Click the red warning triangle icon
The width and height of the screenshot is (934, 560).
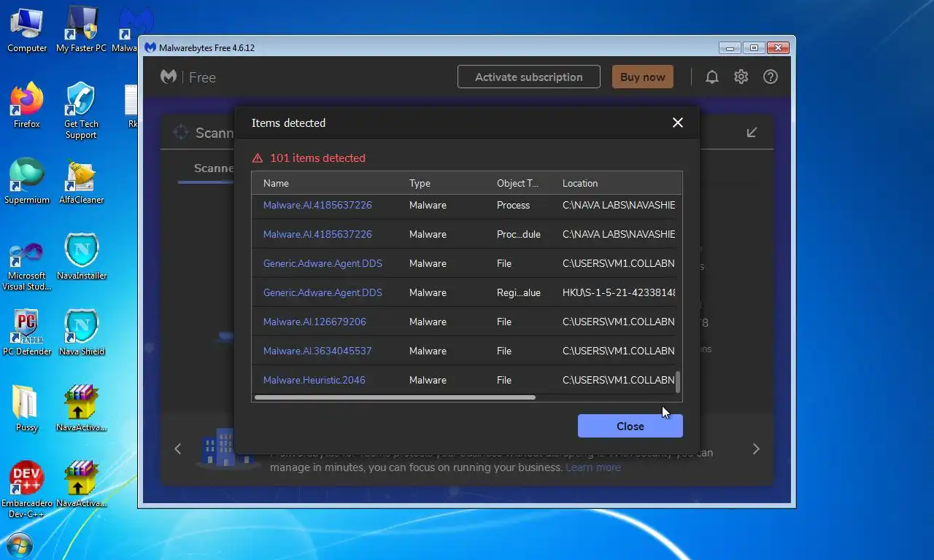click(257, 157)
